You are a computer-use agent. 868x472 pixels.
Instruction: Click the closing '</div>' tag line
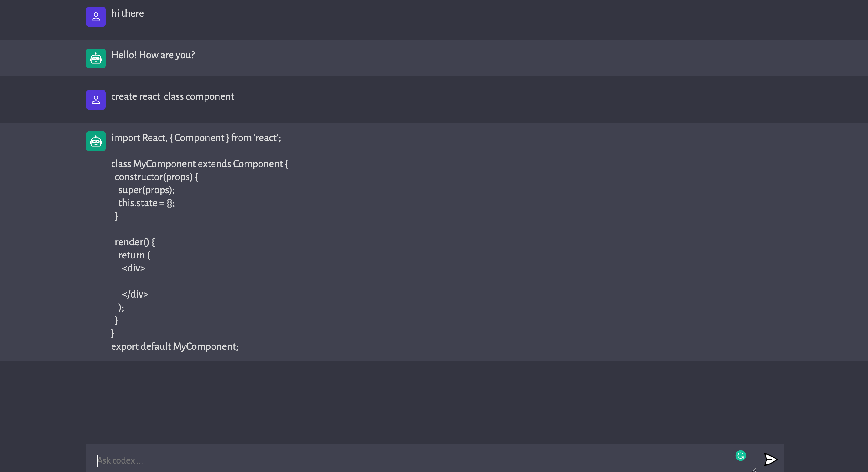tap(135, 294)
